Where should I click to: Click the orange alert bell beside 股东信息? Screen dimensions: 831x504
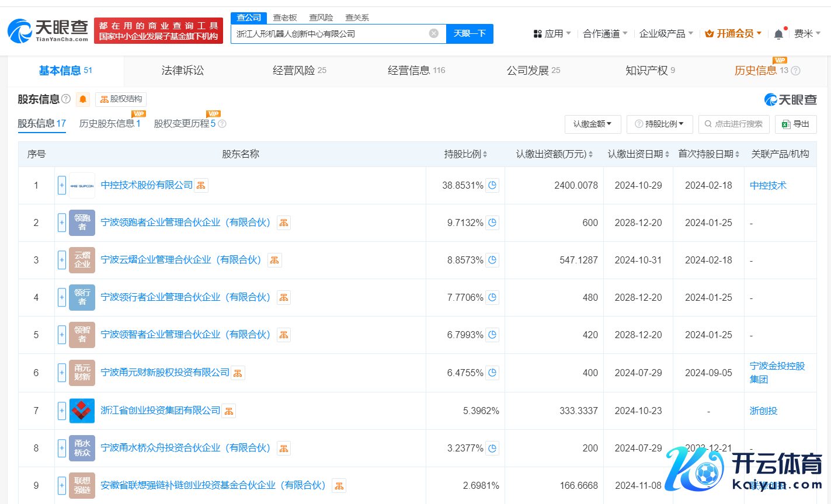click(x=83, y=99)
